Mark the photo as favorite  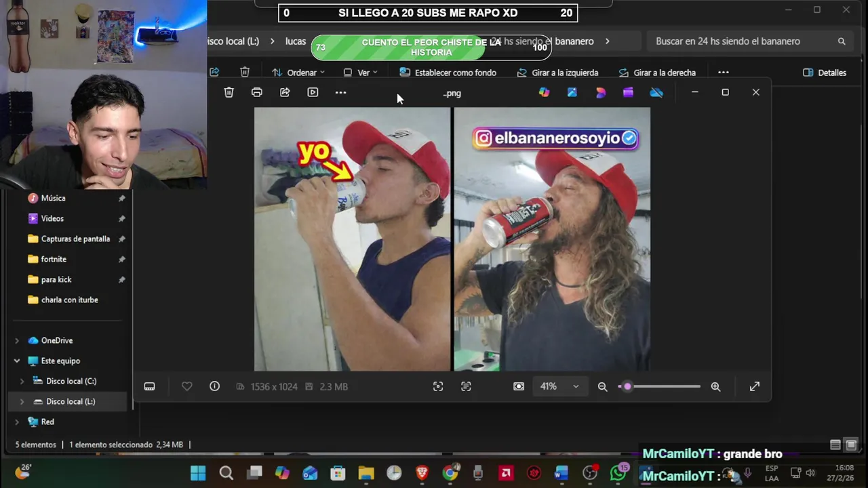point(186,386)
